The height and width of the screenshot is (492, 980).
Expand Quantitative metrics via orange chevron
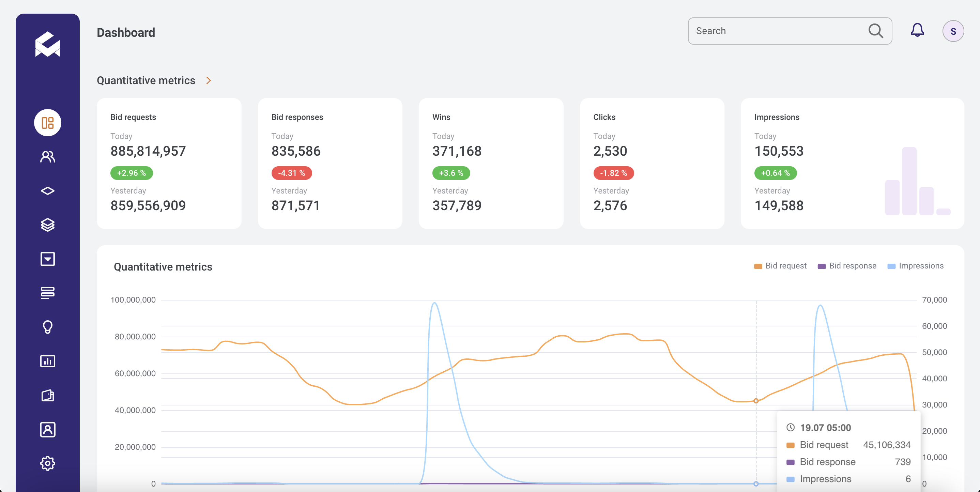[209, 81]
